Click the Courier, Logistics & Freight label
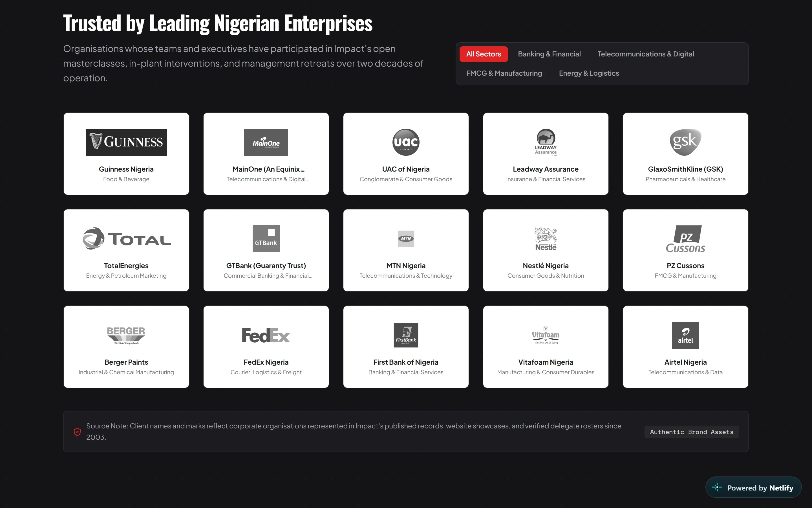The width and height of the screenshot is (812, 508). coord(266,372)
